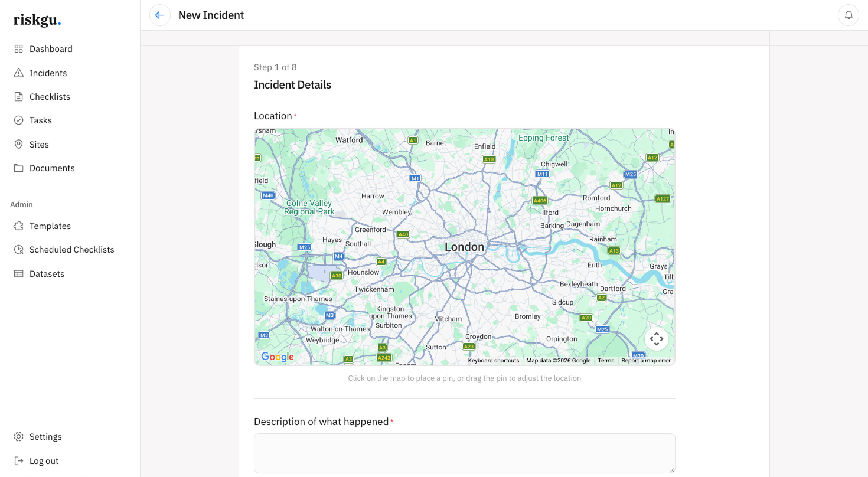Open map Keyboard shortcuts
Screen dimensions: 868x477
pyautogui.click(x=494, y=361)
